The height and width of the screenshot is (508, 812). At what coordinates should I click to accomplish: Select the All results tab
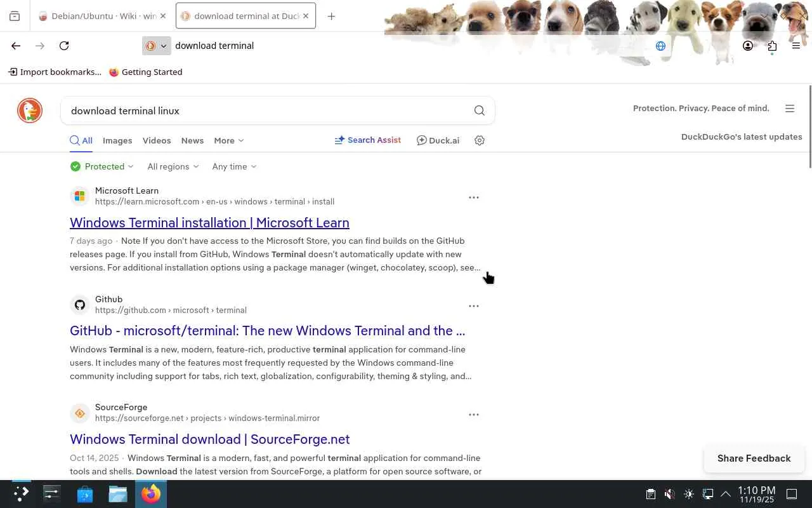81,140
